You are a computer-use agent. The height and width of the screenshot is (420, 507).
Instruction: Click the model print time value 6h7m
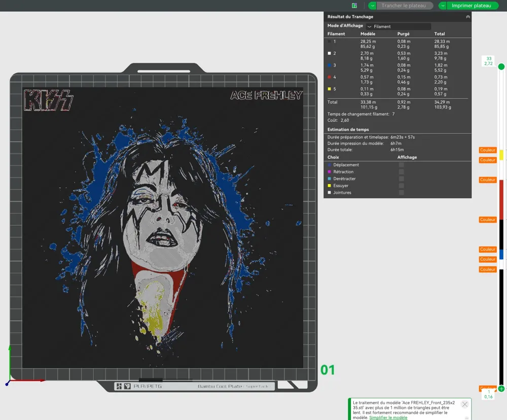pos(396,144)
